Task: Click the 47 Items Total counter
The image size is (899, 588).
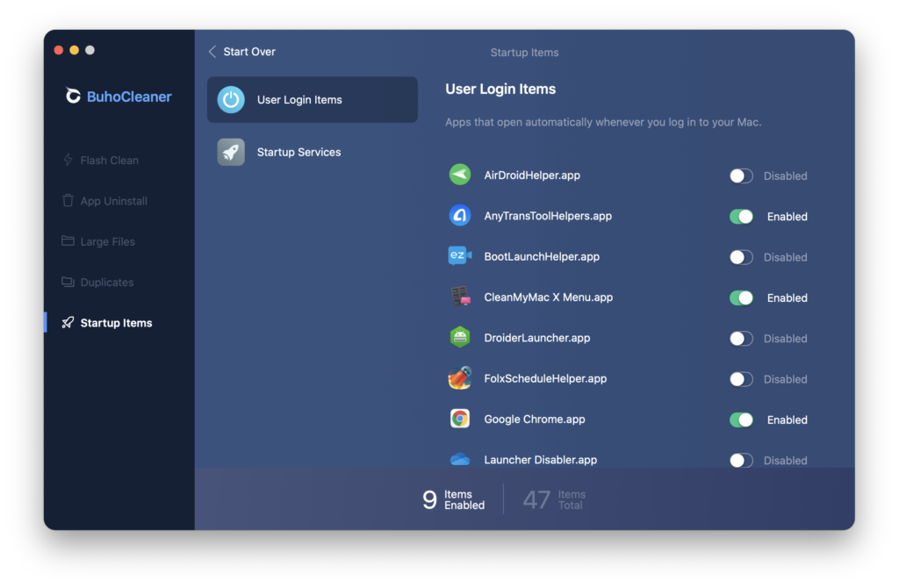Action: [554, 499]
